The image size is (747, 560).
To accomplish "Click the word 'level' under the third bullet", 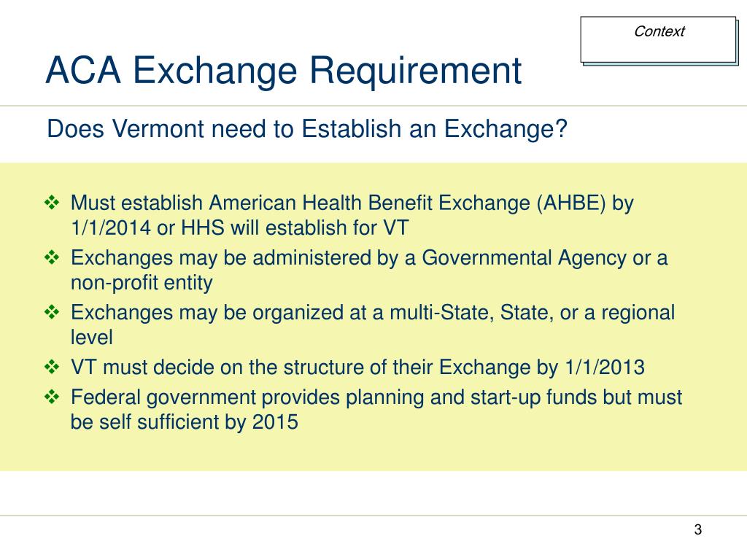I will [91, 338].
